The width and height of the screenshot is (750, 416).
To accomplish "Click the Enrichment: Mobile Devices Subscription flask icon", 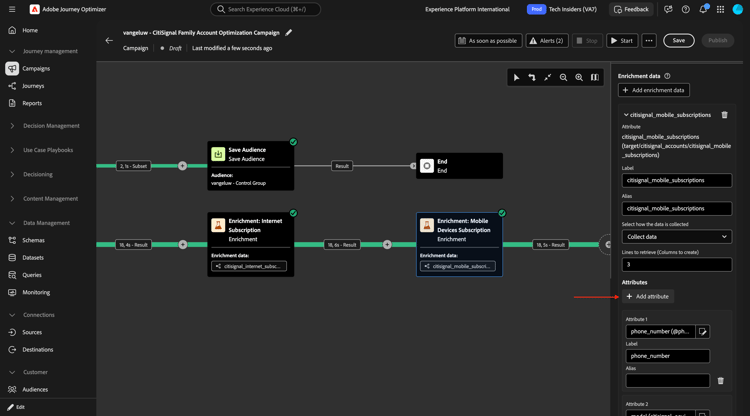I will (427, 225).
